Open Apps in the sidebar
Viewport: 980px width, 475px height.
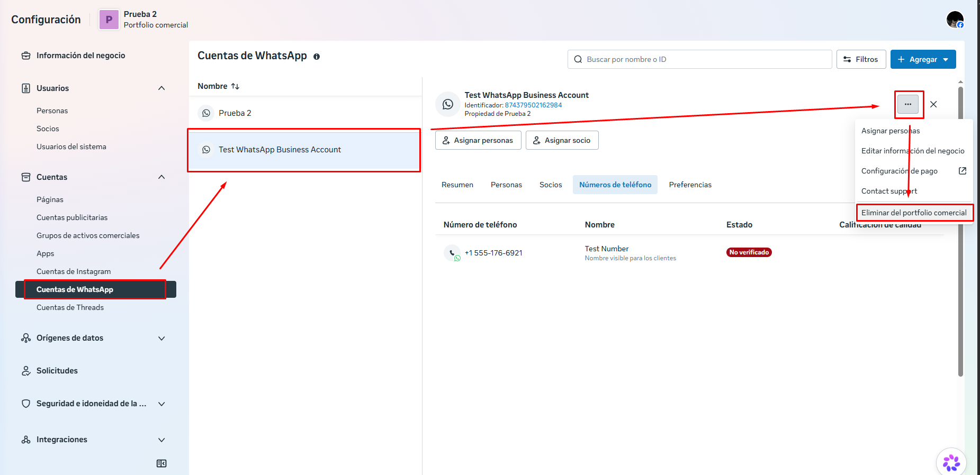coord(46,253)
